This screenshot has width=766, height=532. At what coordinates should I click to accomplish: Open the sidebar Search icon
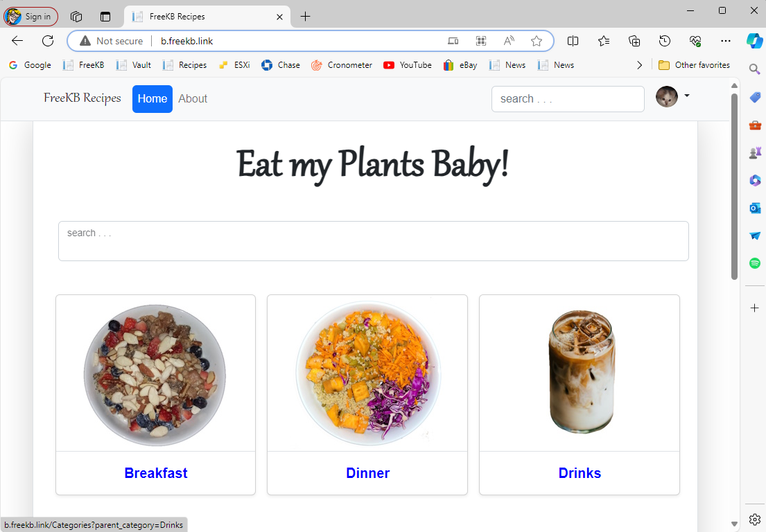pyautogui.click(x=755, y=70)
